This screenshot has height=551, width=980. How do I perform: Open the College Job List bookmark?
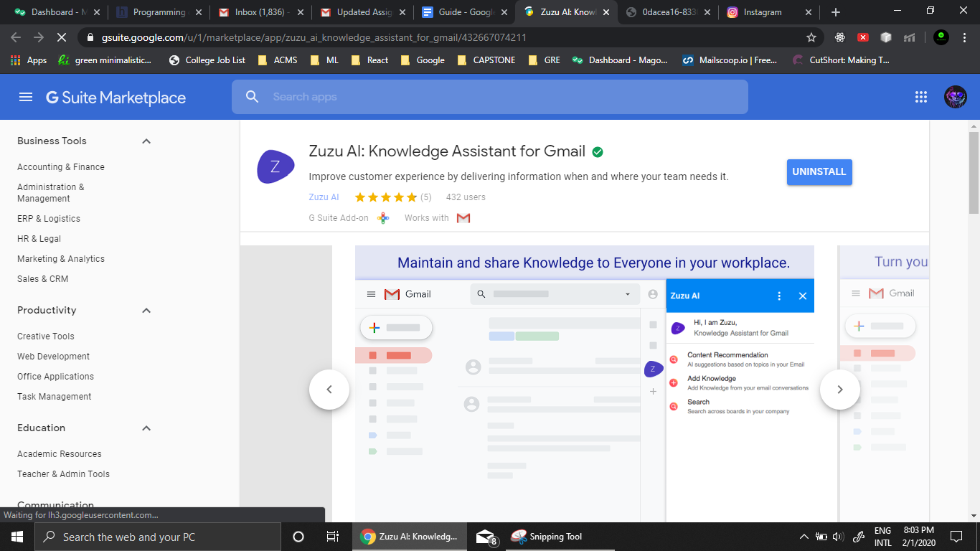pos(207,60)
